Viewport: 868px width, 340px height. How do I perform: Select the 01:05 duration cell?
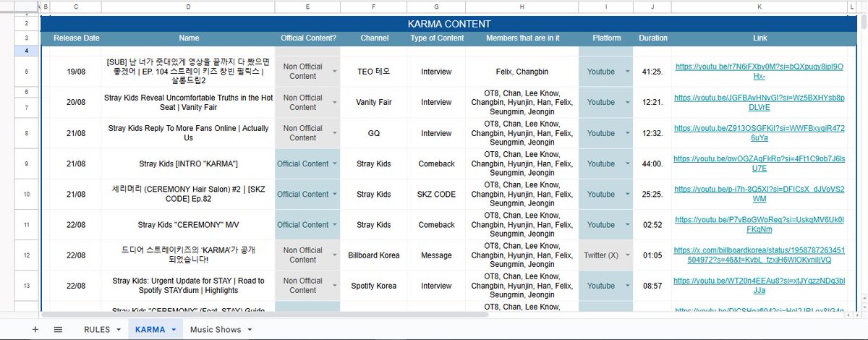[653, 255]
